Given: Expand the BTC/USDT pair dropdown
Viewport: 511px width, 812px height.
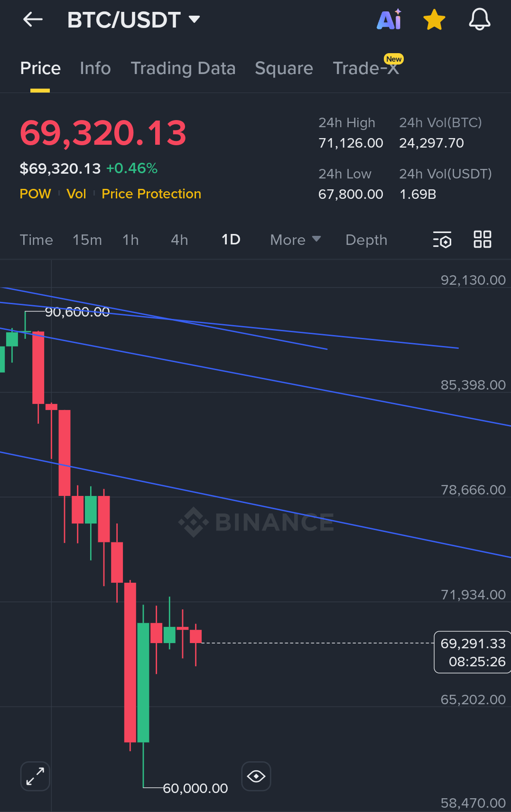Looking at the screenshot, I should [195, 19].
